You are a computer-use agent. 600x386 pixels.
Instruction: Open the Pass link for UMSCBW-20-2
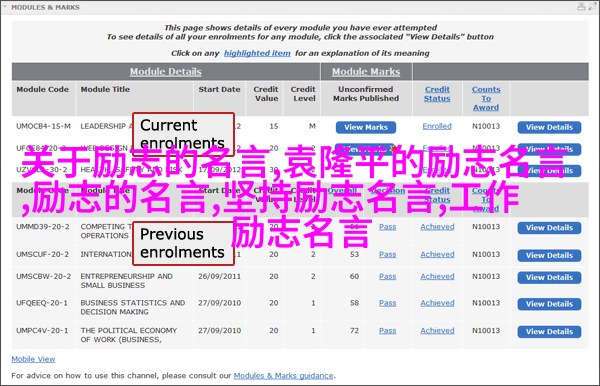[387, 277]
